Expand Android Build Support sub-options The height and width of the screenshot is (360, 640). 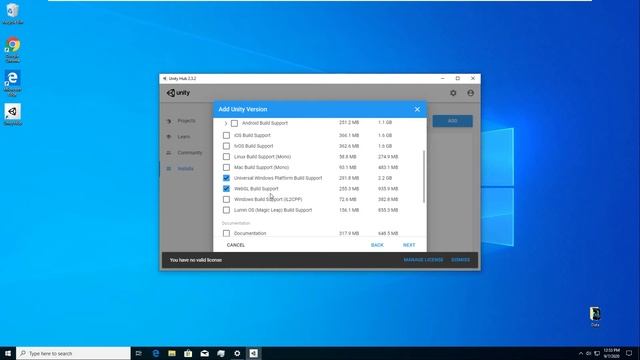(226, 123)
